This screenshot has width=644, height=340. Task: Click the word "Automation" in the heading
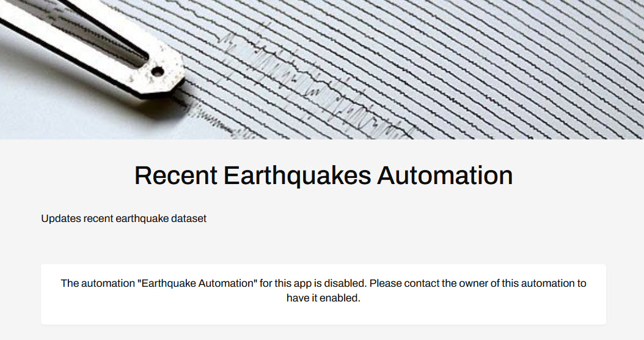pos(445,176)
